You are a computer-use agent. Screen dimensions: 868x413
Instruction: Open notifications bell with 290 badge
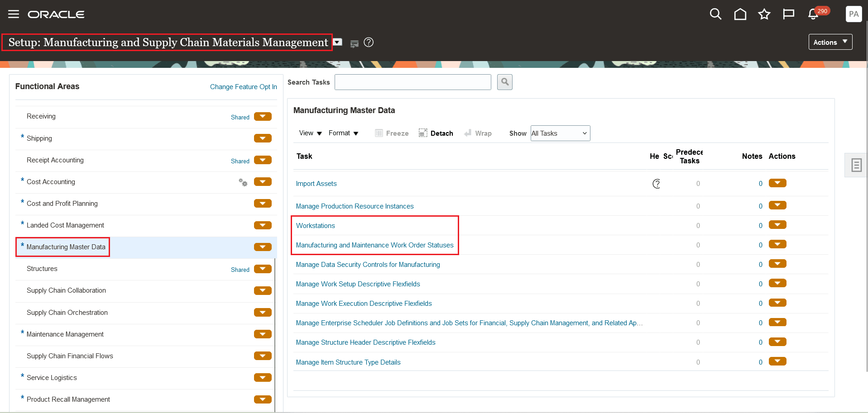click(814, 14)
